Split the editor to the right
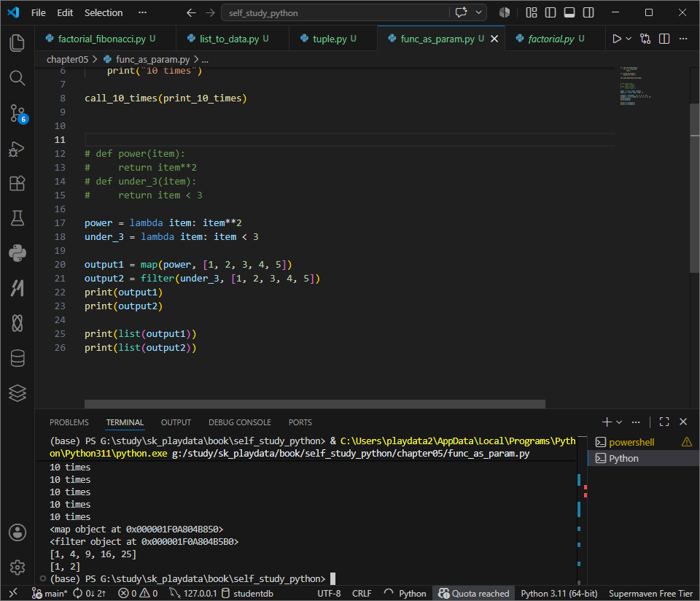The height and width of the screenshot is (601, 700). [664, 39]
